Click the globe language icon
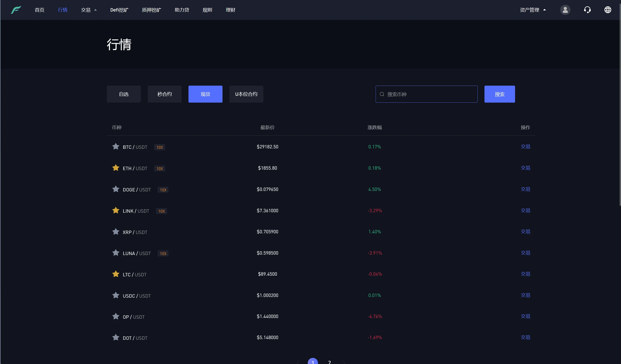The width and height of the screenshot is (621, 364). (x=608, y=10)
